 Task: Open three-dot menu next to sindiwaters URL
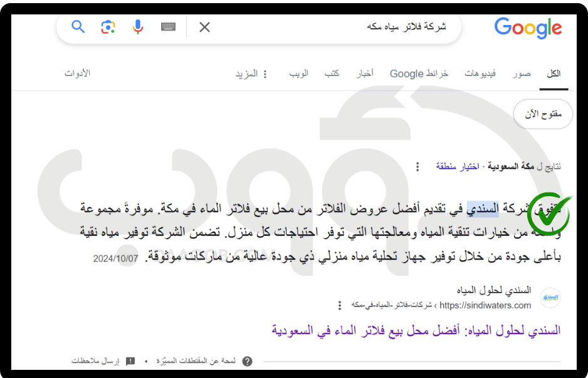(x=340, y=305)
